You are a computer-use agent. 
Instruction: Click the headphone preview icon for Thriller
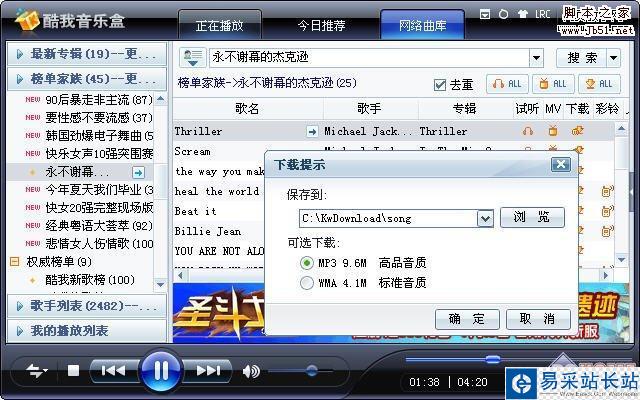click(x=528, y=131)
